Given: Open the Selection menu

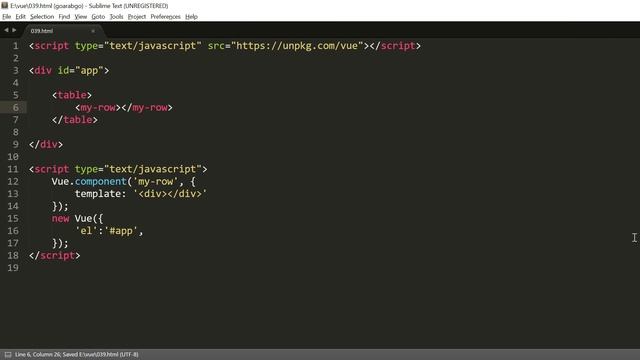Looking at the screenshot, I should 42,17.
